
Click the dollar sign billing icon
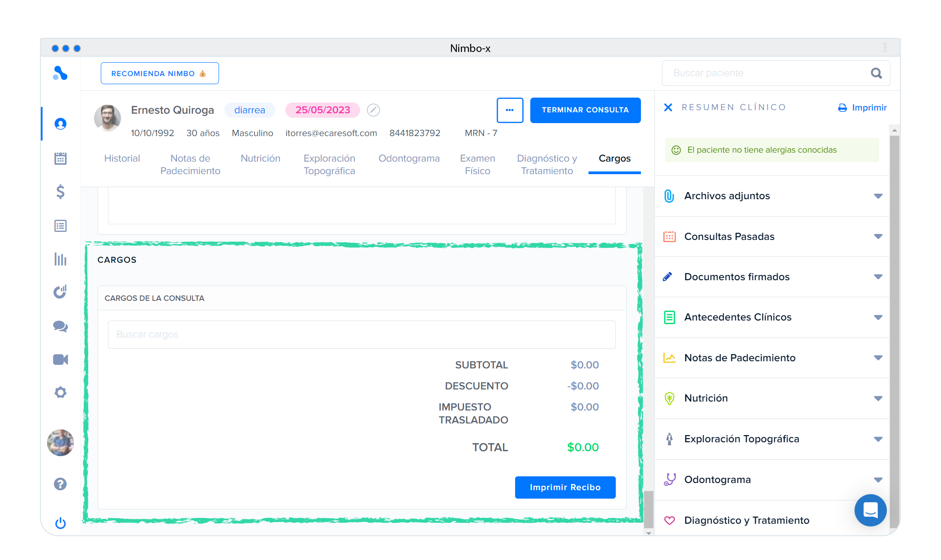(x=60, y=192)
